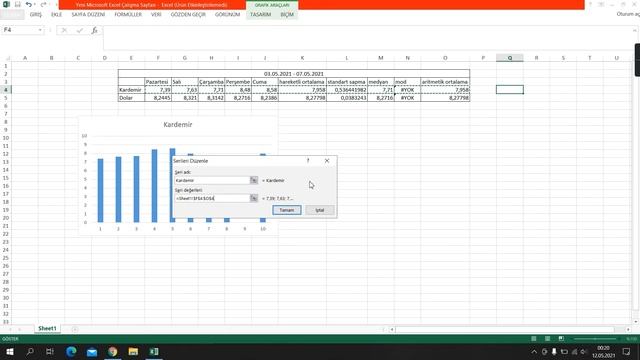Screen dimensions: 640x360
Task: Click the Save icon in quick access toolbar
Action: click(x=18, y=4)
